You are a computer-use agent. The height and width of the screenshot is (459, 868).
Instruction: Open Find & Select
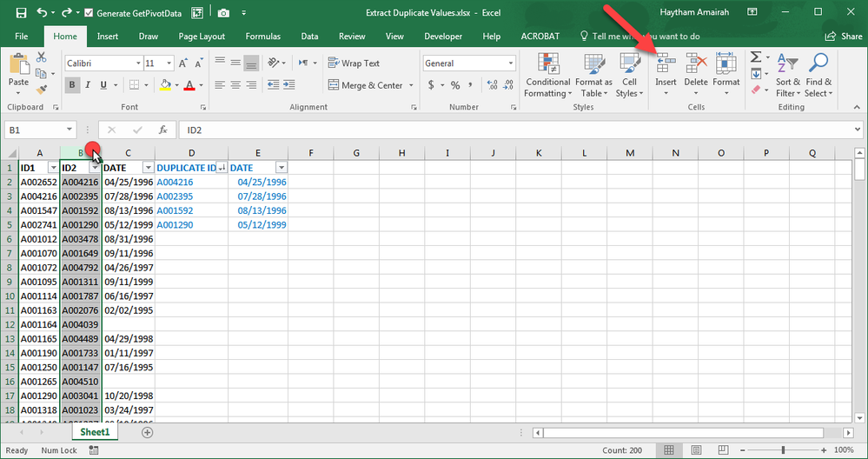pos(818,75)
